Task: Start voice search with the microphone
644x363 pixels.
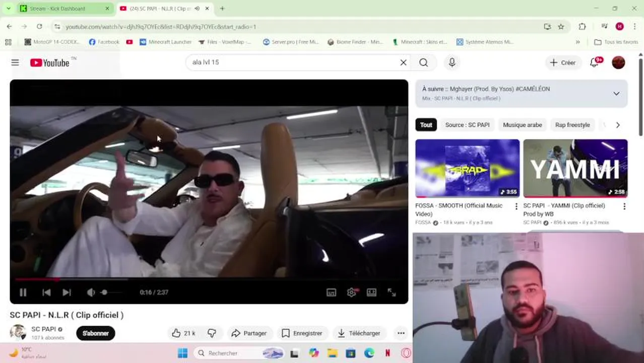Action: point(452,63)
